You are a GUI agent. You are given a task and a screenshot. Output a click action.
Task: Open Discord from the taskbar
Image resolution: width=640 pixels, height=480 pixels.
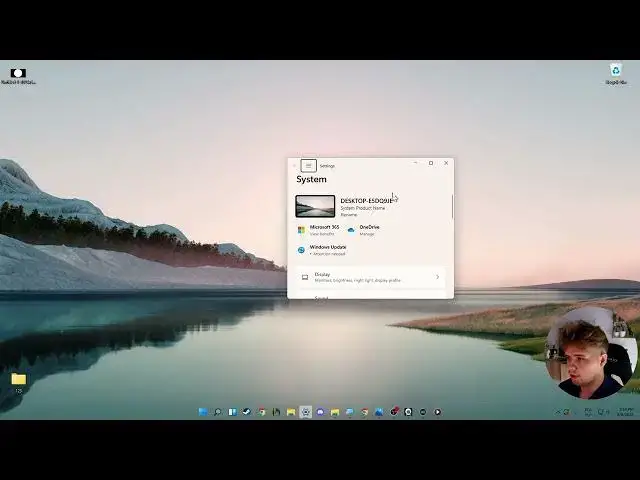pyautogui.click(x=320, y=412)
